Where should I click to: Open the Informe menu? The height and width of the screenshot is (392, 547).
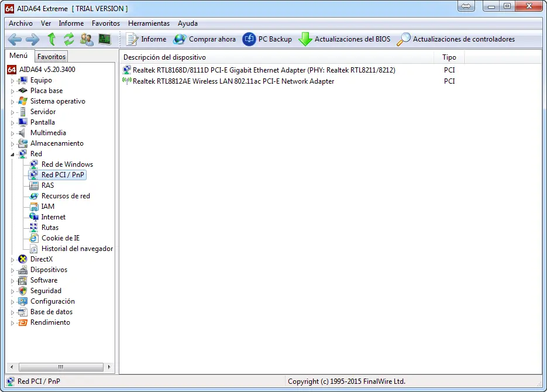click(71, 23)
